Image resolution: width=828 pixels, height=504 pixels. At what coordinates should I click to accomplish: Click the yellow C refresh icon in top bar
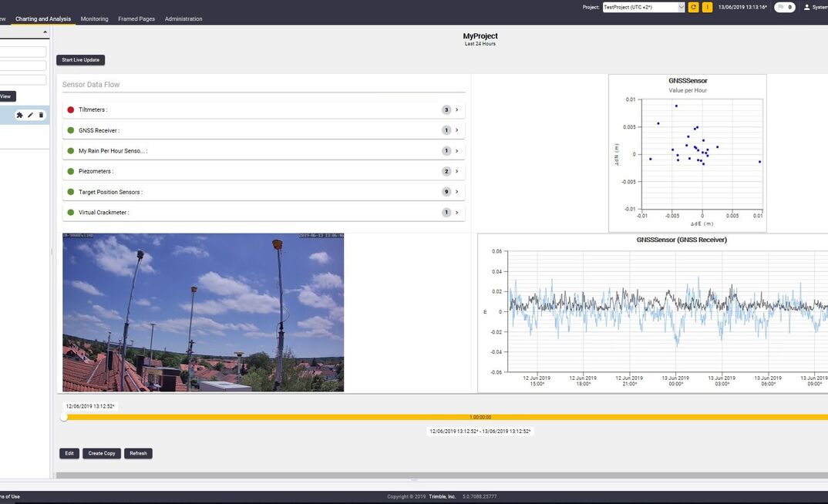pyautogui.click(x=693, y=6)
